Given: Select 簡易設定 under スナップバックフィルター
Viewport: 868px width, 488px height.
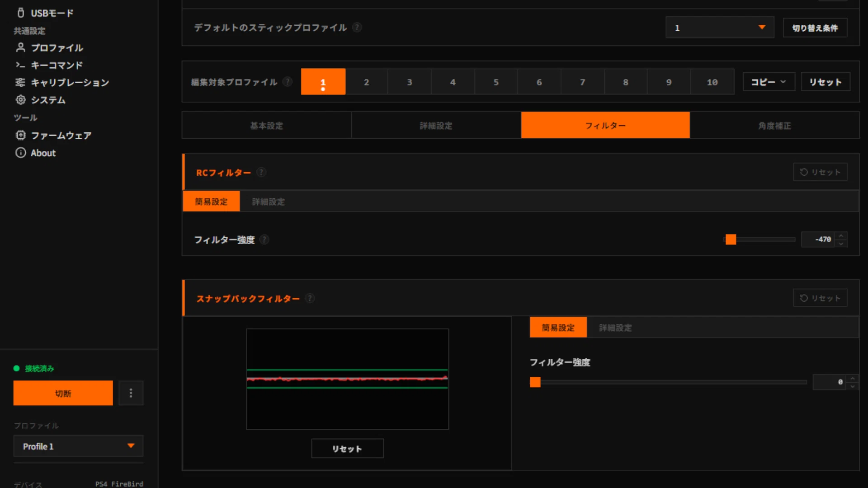Looking at the screenshot, I should coord(558,327).
